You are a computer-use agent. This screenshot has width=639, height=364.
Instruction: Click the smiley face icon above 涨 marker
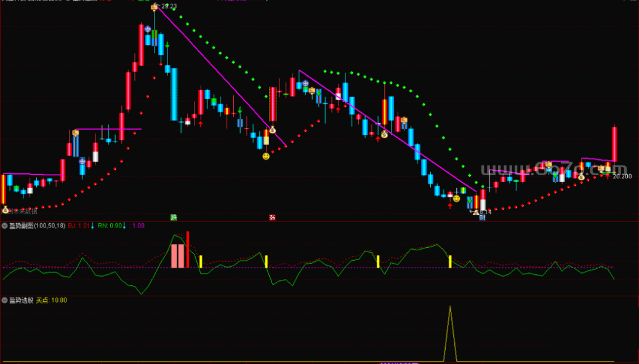click(266, 157)
